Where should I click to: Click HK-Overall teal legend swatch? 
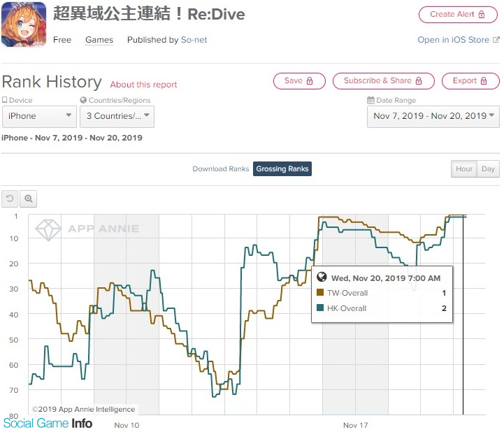pos(320,308)
